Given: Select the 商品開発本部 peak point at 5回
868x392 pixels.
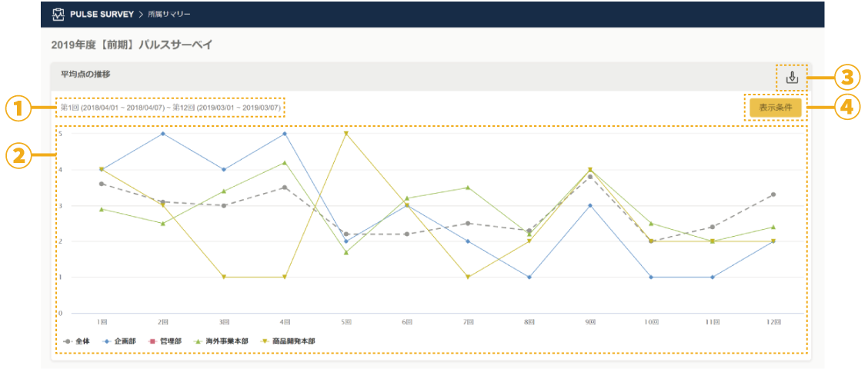Looking at the screenshot, I should point(346,134).
